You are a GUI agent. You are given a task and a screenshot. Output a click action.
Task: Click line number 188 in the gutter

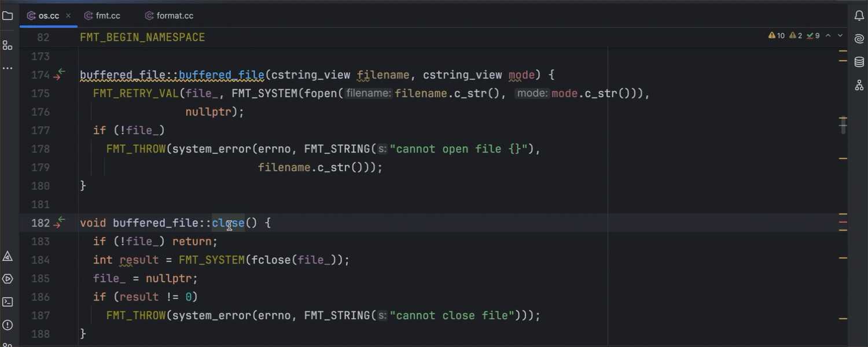point(40,334)
